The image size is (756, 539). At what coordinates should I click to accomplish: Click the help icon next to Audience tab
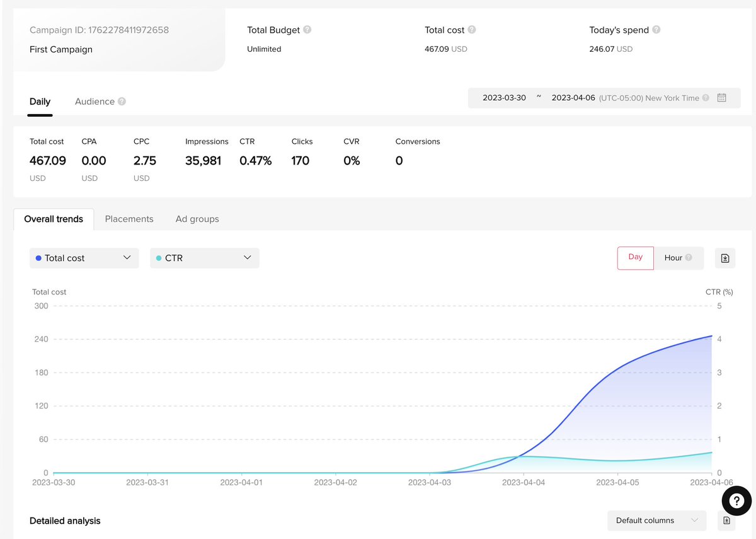click(122, 101)
